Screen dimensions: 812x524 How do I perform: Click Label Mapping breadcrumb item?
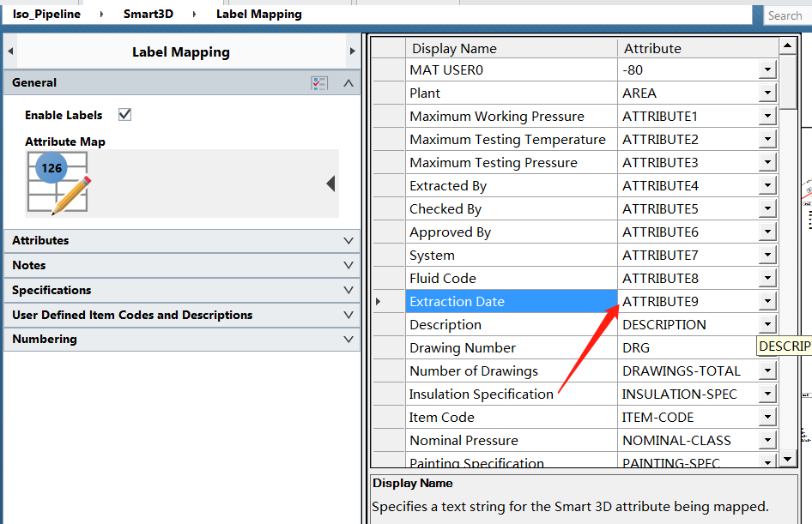click(259, 14)
